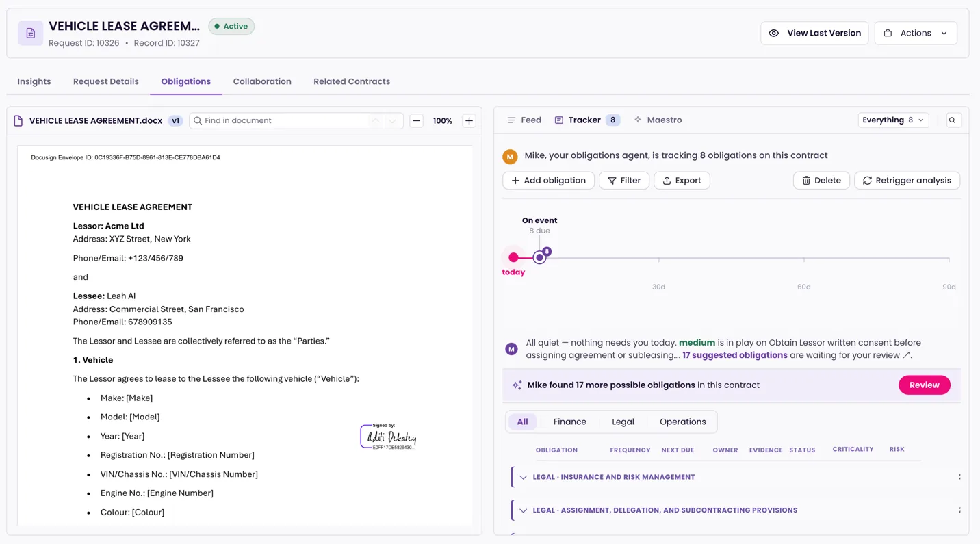Click the v1 version badge
980x544 pixels.
click(175, 120)
